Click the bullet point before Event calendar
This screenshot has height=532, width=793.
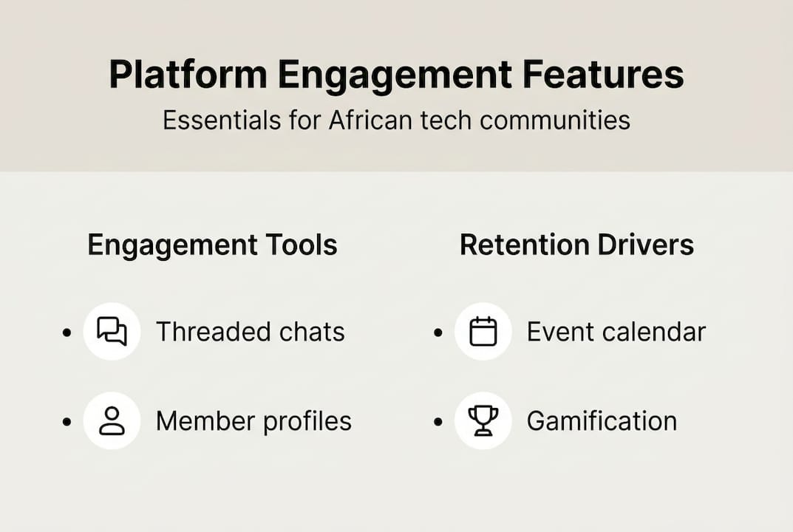pos(438,332)
